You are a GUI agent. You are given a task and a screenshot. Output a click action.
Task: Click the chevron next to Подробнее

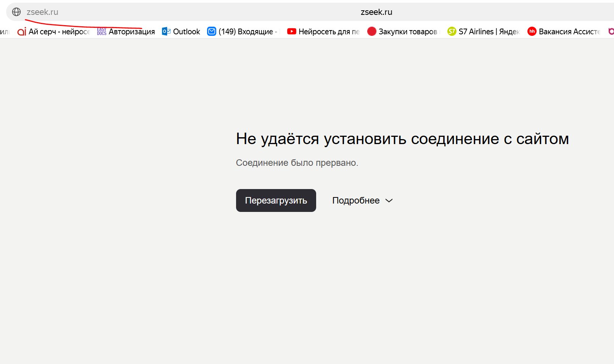point(389,201)
